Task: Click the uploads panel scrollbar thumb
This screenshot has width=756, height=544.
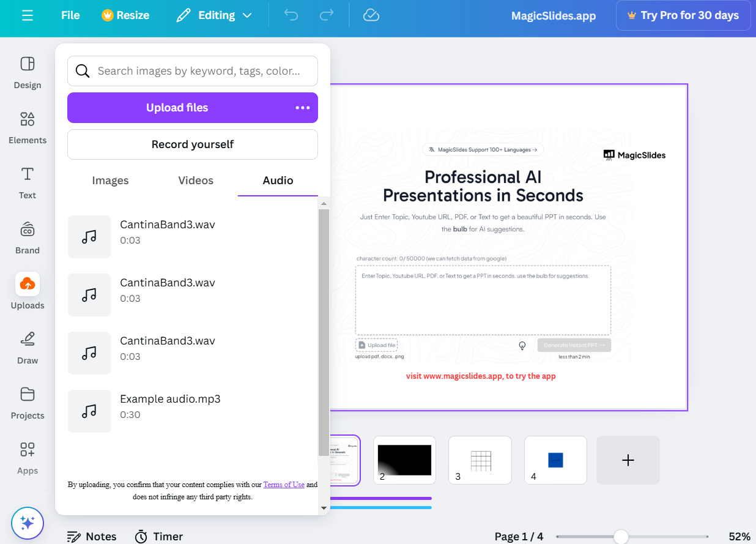Action: pyautogui.click(x=324, y=332)
